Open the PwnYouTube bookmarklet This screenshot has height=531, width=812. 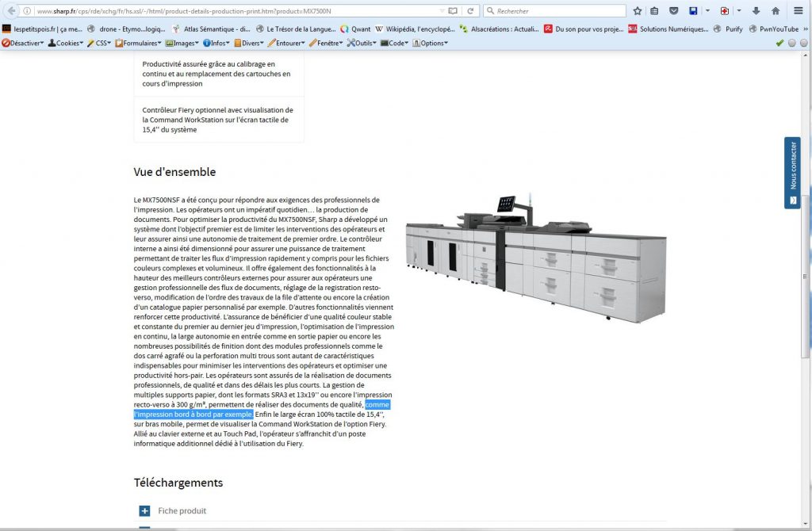point(774,29)
